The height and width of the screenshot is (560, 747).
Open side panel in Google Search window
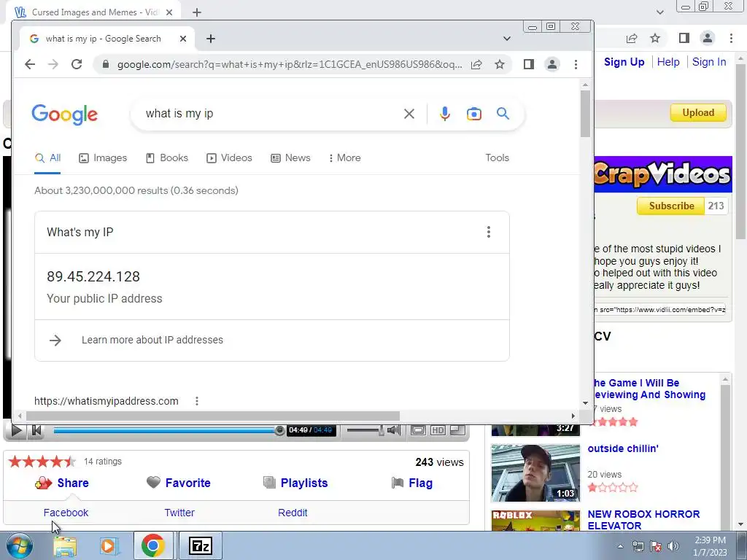coord(528,64)
